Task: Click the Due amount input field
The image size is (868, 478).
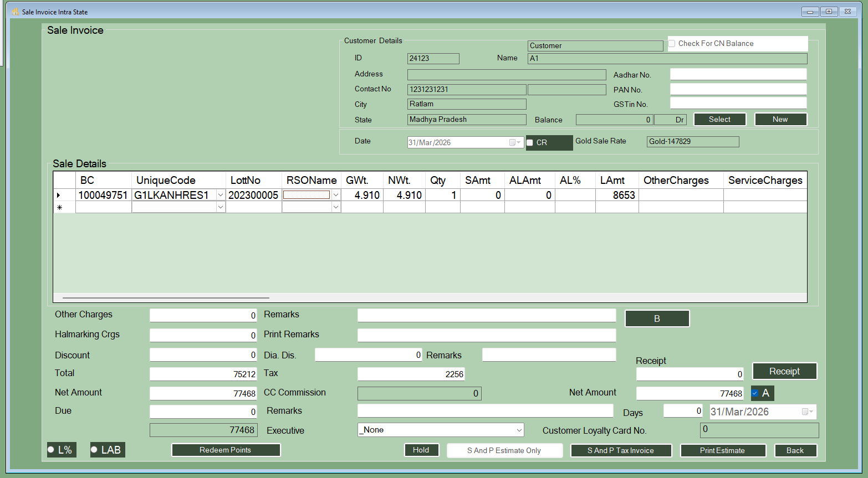Action: (203, 412)
